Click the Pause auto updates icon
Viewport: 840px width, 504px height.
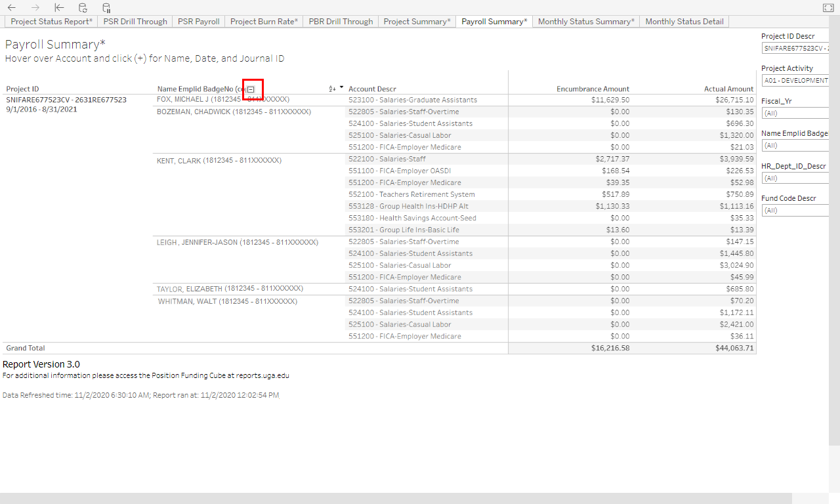coord(106,8)
